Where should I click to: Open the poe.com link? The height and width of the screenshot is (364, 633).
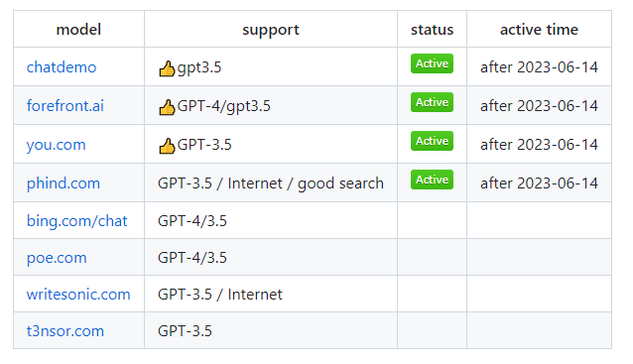click(57, 258)
